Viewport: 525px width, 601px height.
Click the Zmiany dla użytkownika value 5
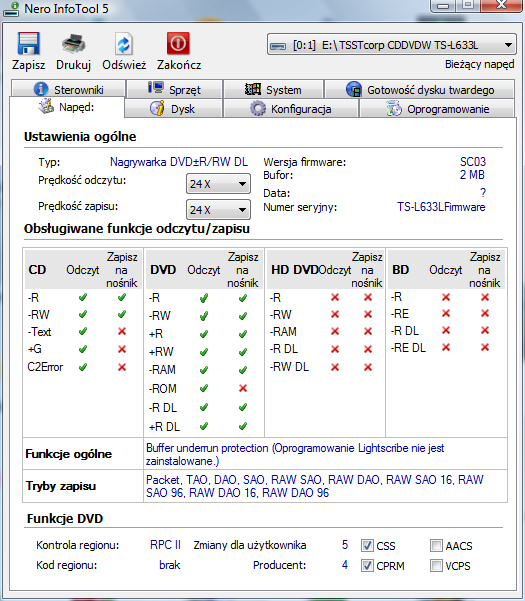(345, 545)
